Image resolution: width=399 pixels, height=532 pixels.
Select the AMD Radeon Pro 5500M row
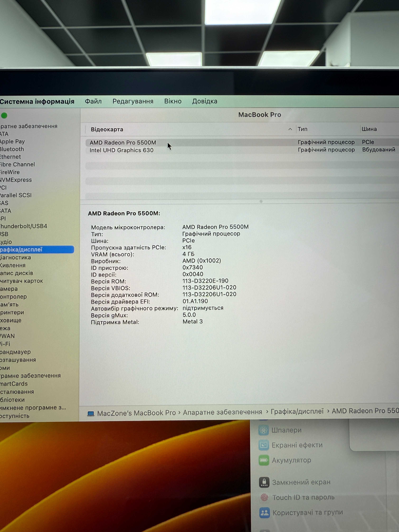click(x=242, y=142)
